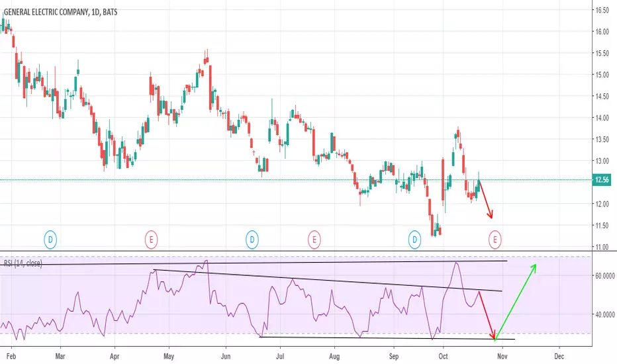Select the 11.00 price axis label
Viewport: 617px width, 364px height.
pos(602,247)
